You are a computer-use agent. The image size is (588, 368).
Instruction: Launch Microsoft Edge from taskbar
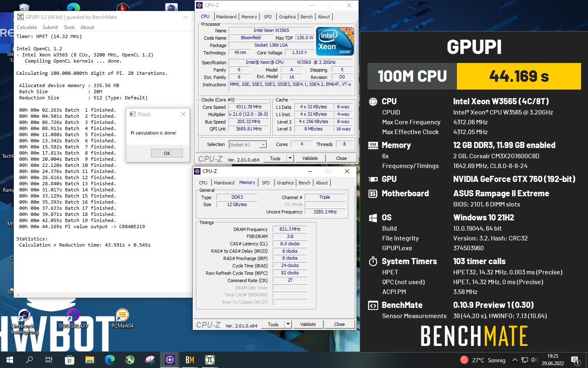(109, 360)
